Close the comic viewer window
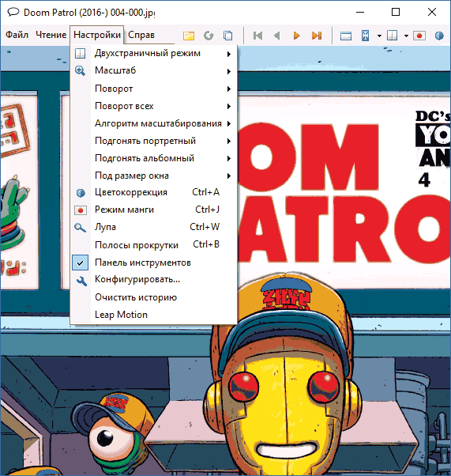The image size is (451, 476). pyautogui.click(x=432, y=12)
